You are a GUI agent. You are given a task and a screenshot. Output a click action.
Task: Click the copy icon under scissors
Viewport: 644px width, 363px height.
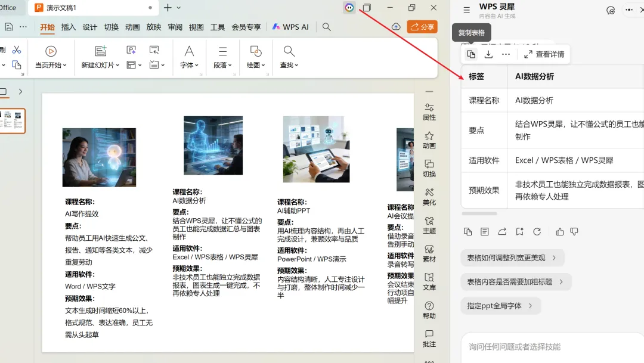(17, 64)
